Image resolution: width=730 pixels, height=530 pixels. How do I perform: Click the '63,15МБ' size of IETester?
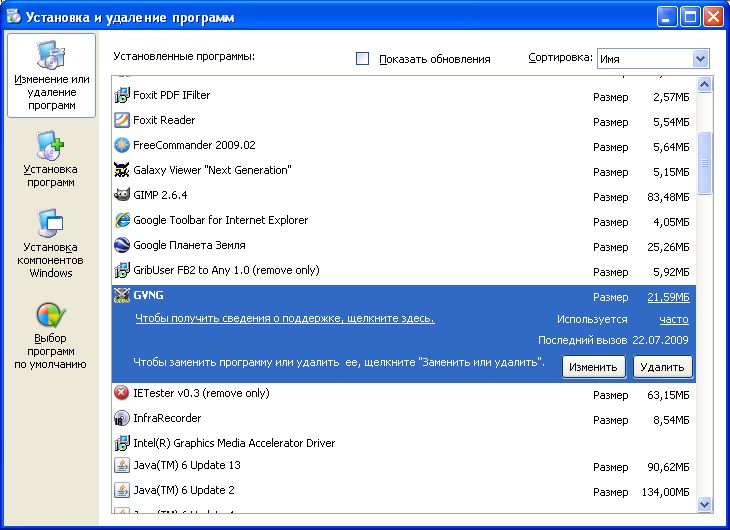pos(668,395)
